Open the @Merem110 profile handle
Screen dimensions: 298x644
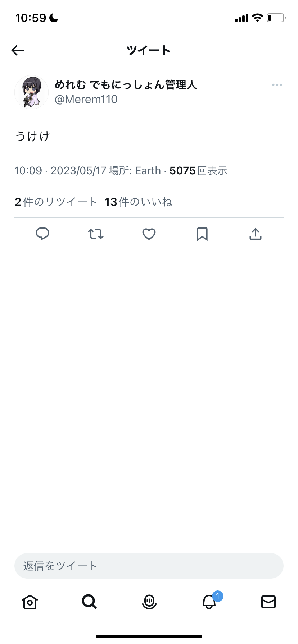(86, 100)
